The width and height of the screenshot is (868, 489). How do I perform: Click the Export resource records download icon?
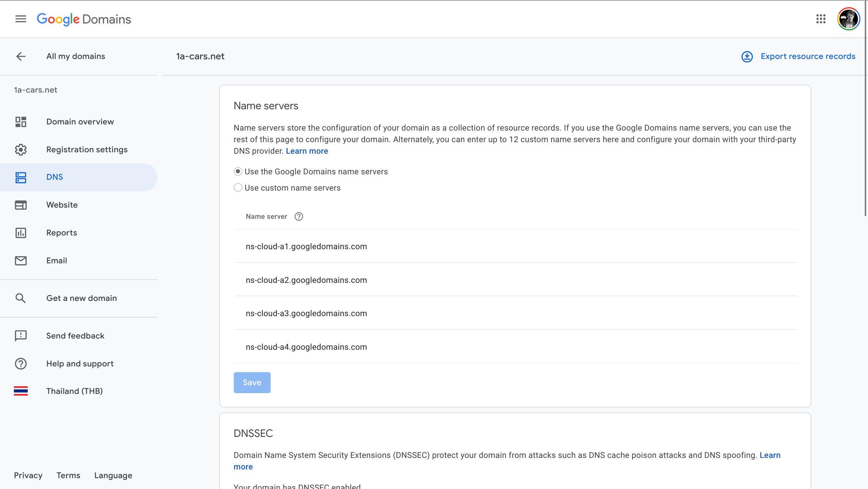tap(747, 56)
